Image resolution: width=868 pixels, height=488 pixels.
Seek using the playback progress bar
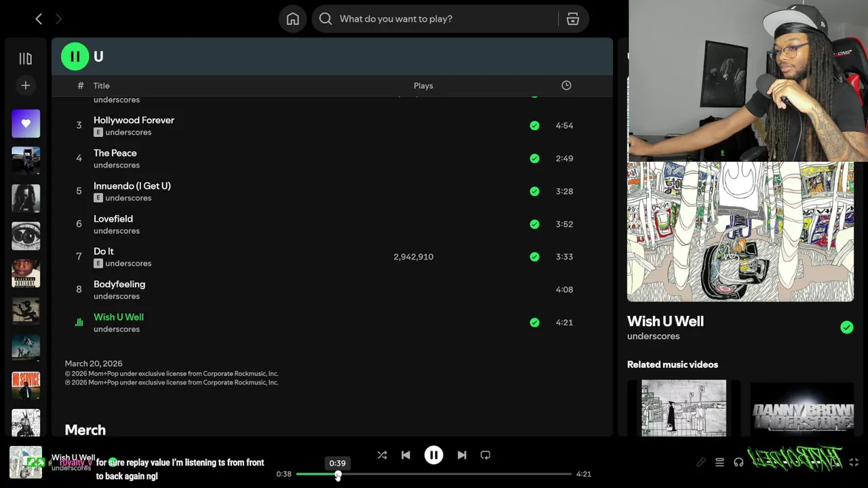coord(434,474)
